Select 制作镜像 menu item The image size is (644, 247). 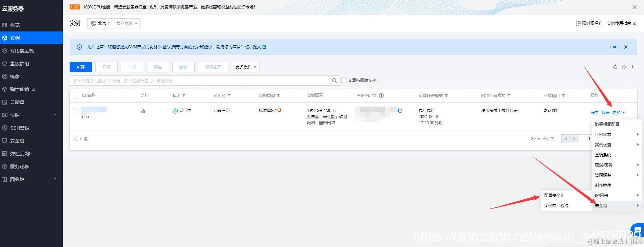tap(617, 185)
